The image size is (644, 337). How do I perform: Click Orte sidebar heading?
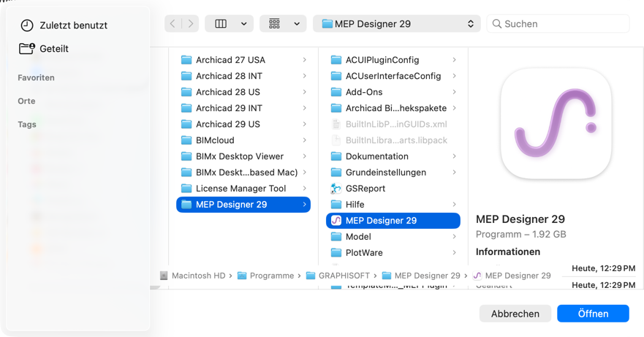(x=26, y=101)
